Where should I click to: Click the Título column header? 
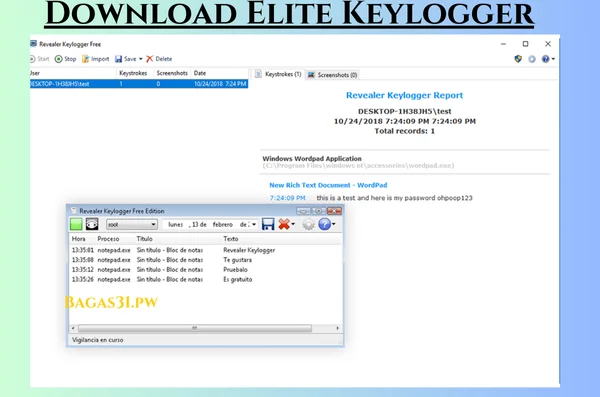coord(145,239)
